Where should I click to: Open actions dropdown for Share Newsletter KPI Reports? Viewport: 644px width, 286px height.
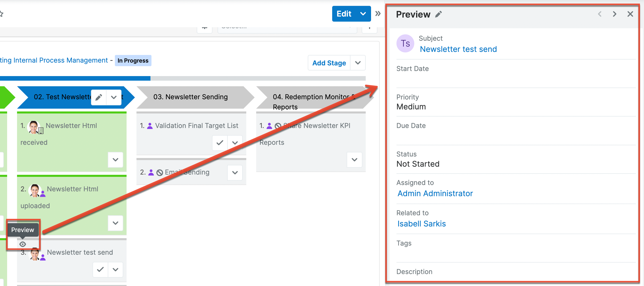tap(355, 160)
